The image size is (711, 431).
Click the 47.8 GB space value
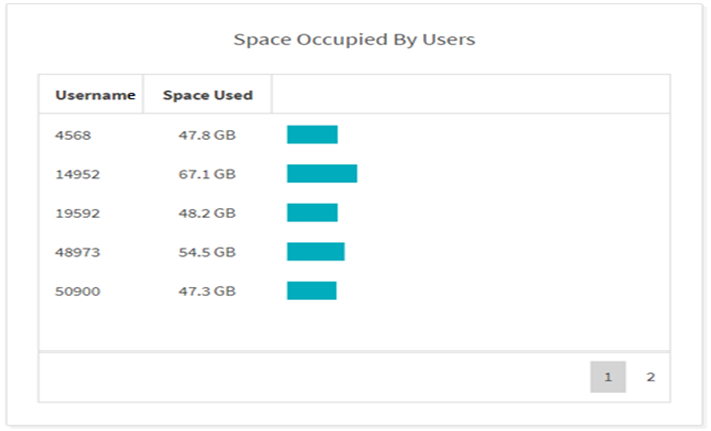208,135
